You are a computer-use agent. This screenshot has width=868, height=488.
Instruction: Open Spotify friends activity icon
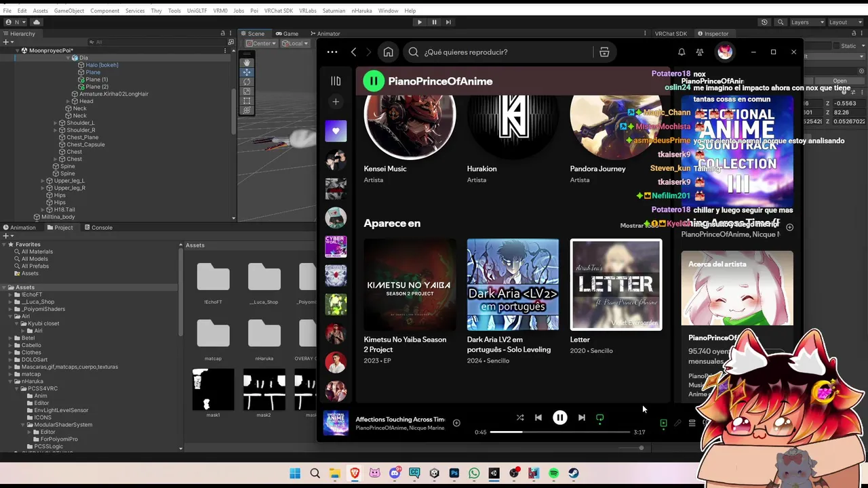700,52
